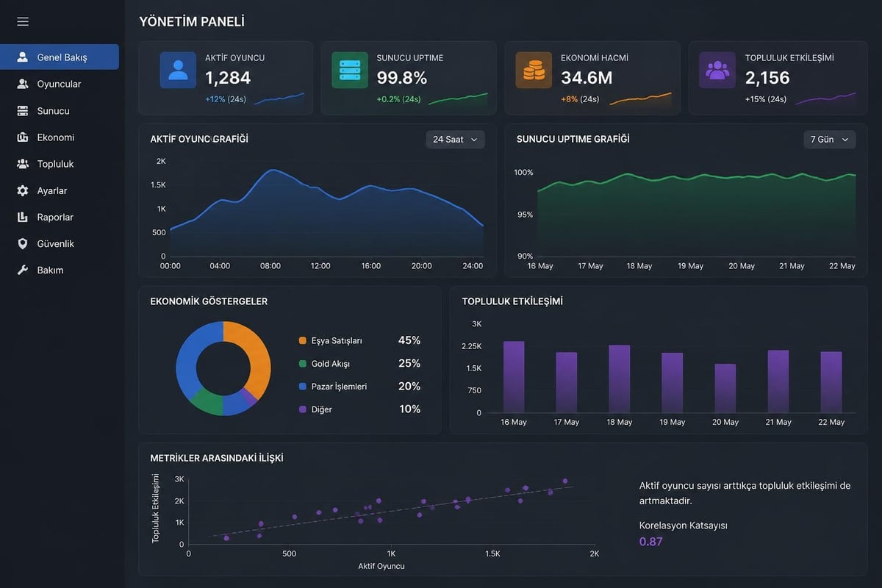Select Bakım in the sidebar

click(60, 270)
